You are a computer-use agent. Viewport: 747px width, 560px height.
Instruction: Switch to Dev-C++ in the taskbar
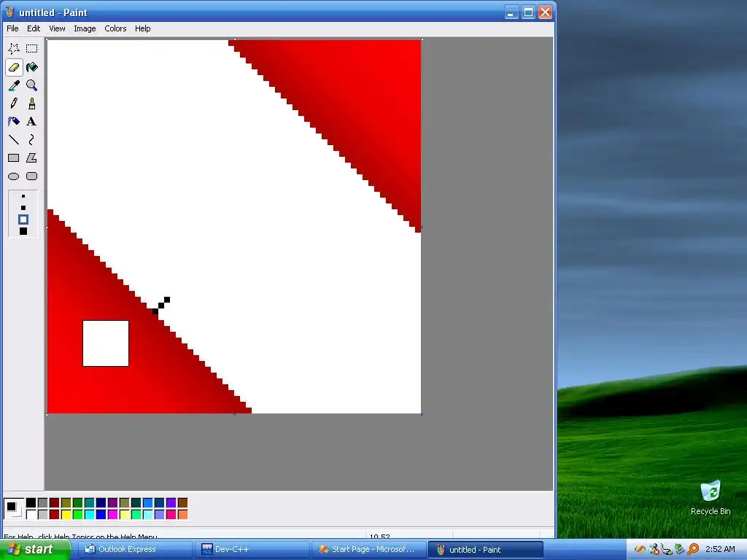252,550
